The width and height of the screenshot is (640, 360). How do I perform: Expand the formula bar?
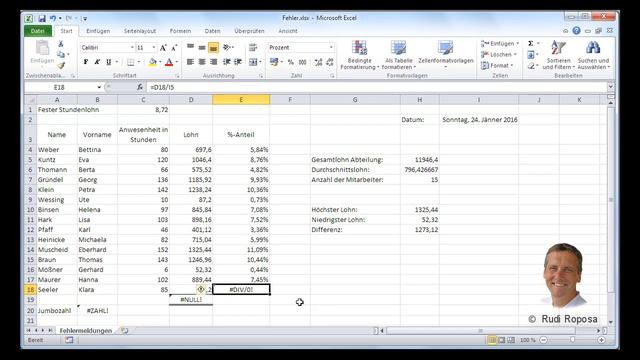tap(610, 87)
